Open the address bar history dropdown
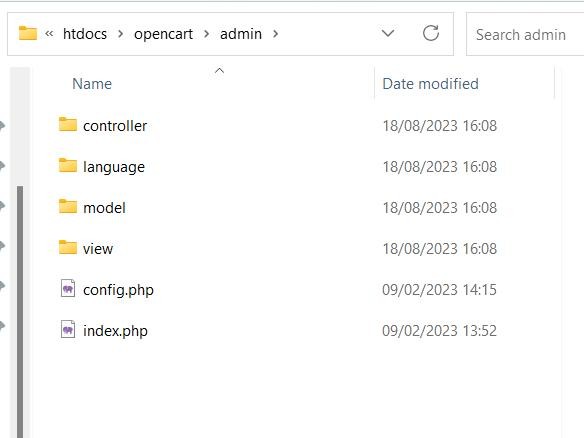584x438 pixels. pos(388,34)
